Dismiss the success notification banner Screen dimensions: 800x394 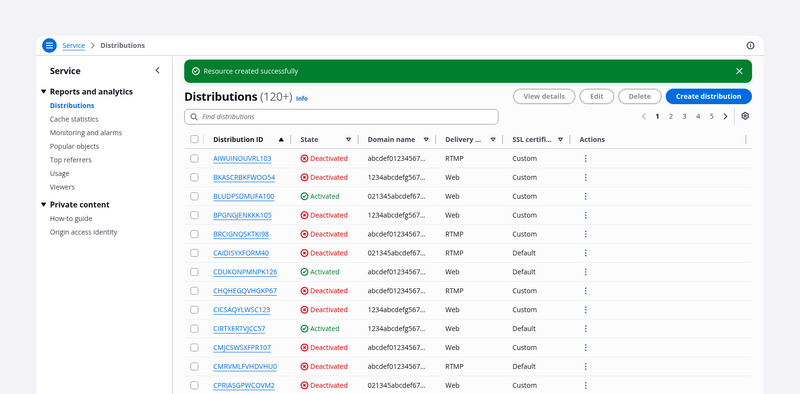tap(739, 71)
